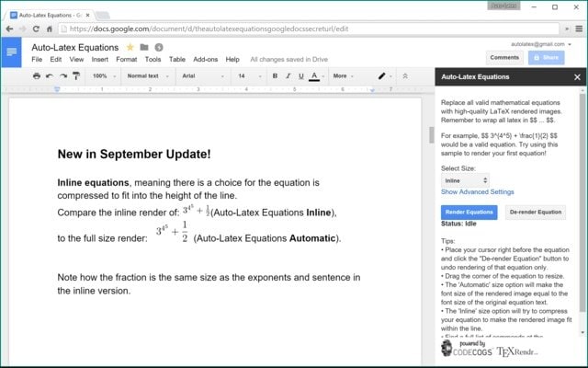Click the editing mode pencil icon
Screen dimensions: 588x368
[381, 76]
